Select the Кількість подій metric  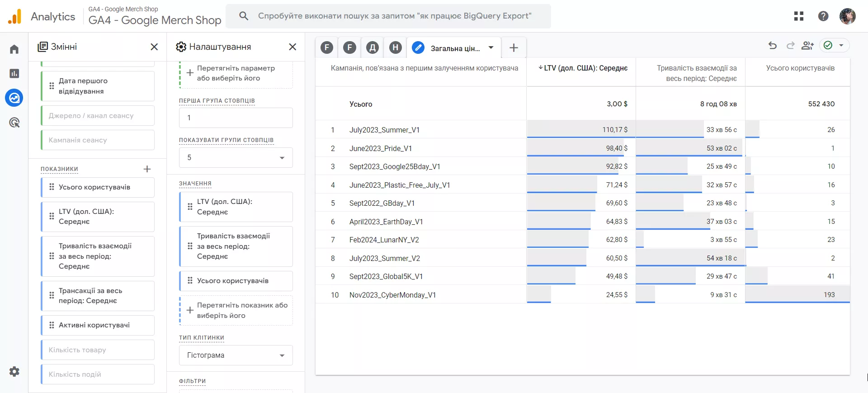pyautogui.click(x=98, y=374)
